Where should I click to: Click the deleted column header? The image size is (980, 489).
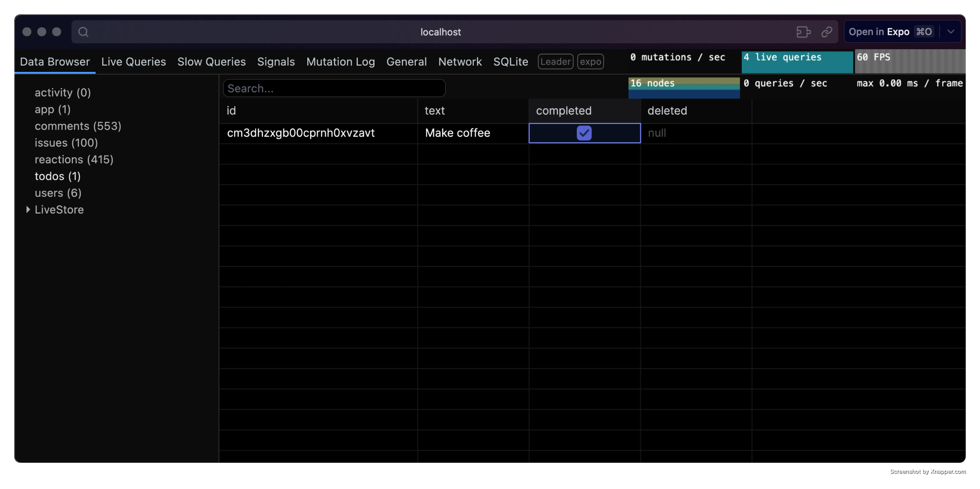pos(696,111)
